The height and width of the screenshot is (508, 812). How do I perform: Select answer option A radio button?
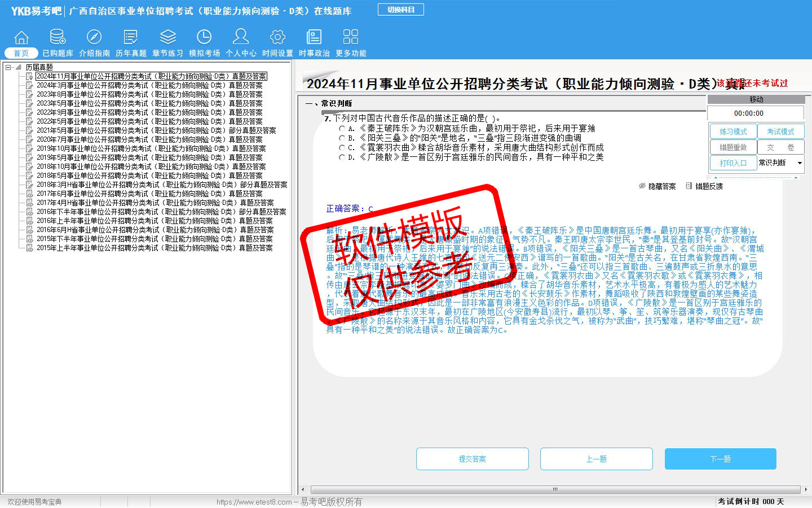pyautogui.click(x=342, y=129)
